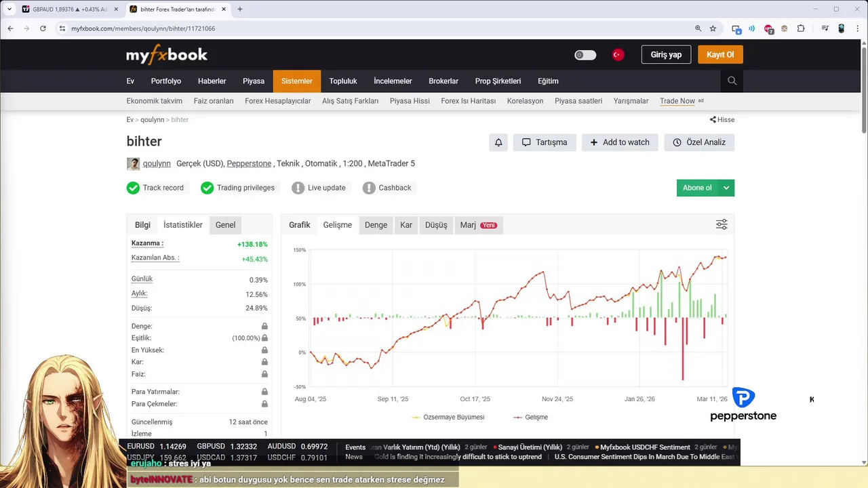This screenshot has width=868, height=488.
Task: Open the Haberler menu
Action: coord(212,81)
